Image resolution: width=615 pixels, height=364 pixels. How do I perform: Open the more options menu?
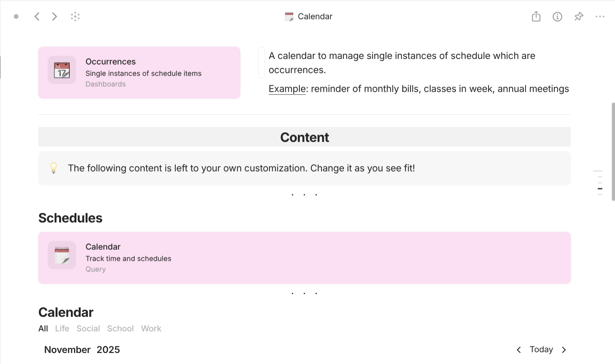(600, 17)
